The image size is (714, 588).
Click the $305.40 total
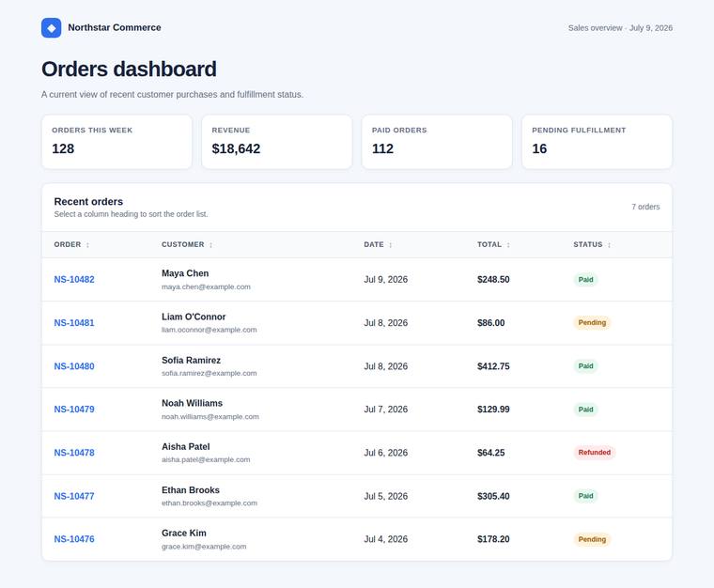point(493,496)
